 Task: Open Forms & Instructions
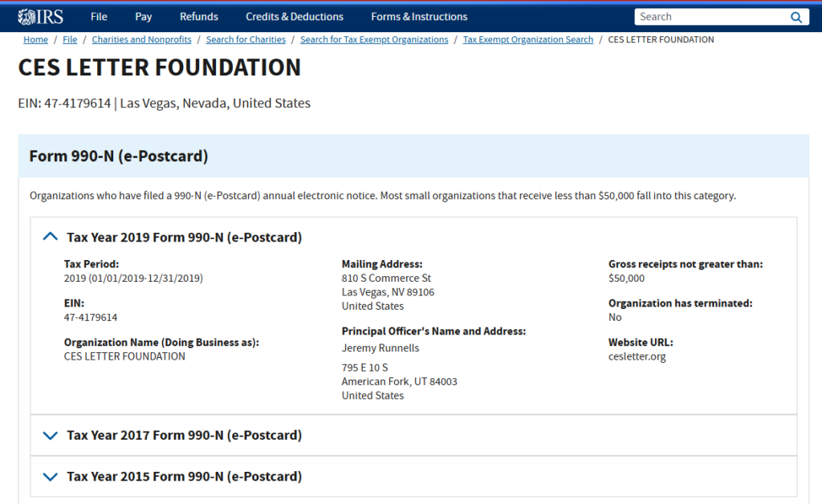(418, 16)
